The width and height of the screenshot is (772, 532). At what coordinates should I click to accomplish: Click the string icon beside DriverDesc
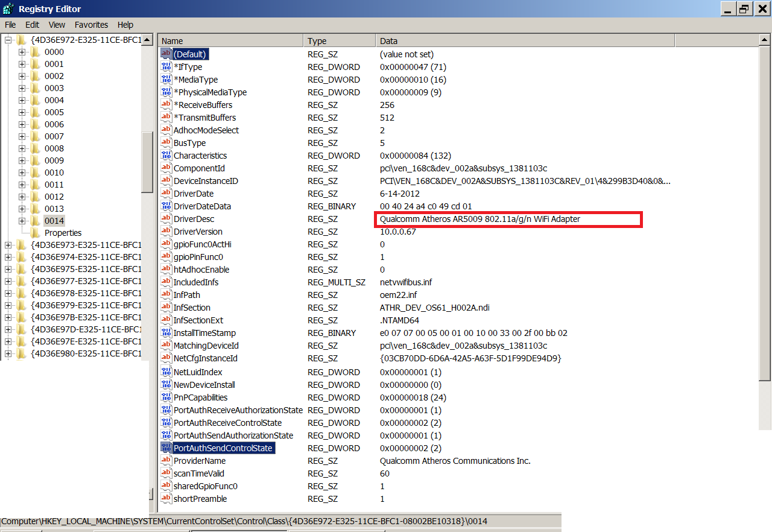click(166, 219)
